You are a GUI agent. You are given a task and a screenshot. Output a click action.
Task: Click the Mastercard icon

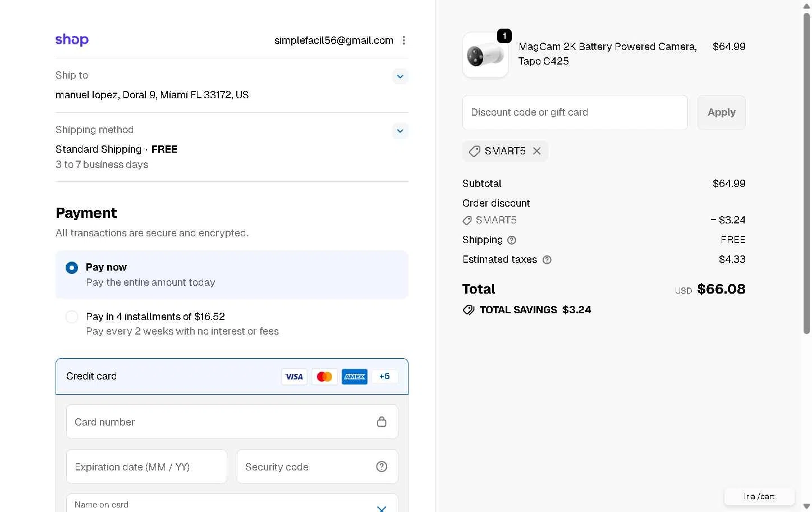coord(324,377)
